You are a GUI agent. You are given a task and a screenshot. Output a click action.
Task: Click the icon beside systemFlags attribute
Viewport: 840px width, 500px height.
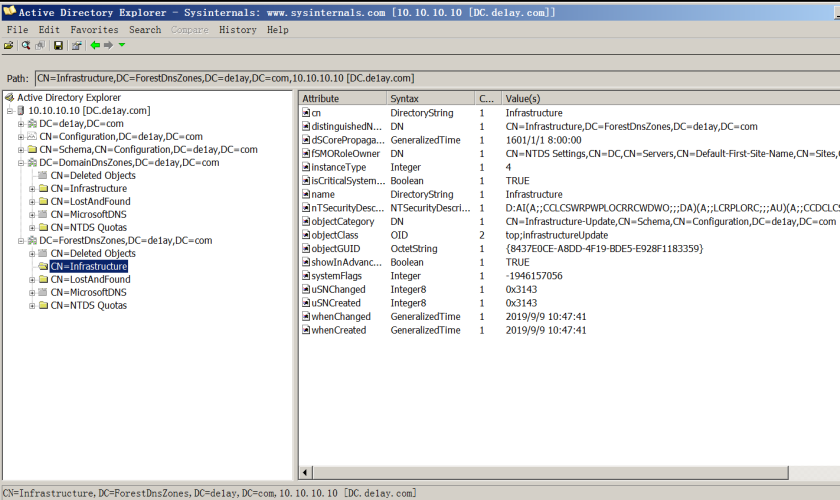point(306,275)
